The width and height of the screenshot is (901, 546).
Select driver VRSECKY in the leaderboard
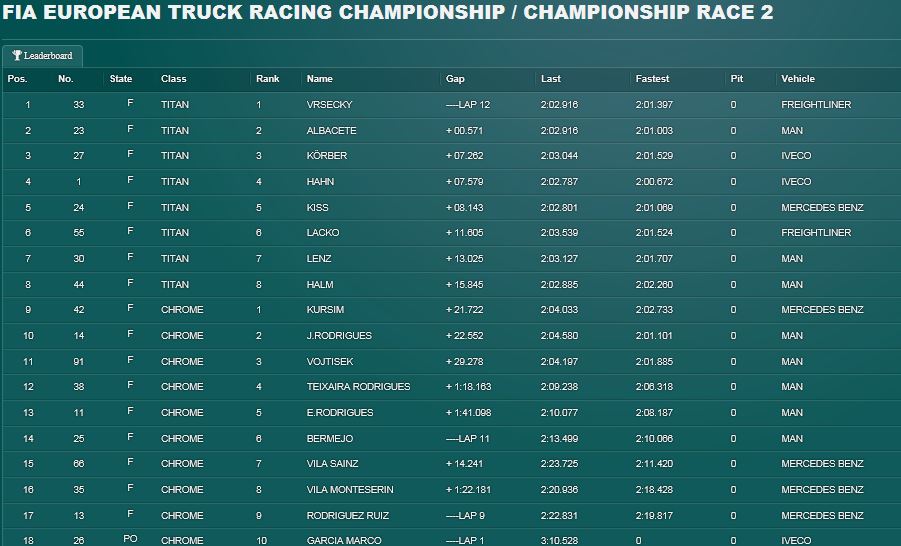(x=329, y=105)
